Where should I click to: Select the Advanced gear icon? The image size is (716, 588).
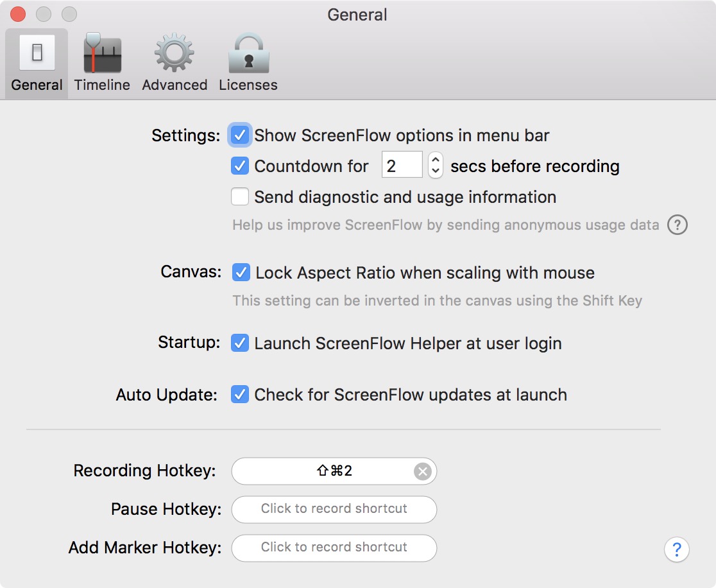coord(175,53)
